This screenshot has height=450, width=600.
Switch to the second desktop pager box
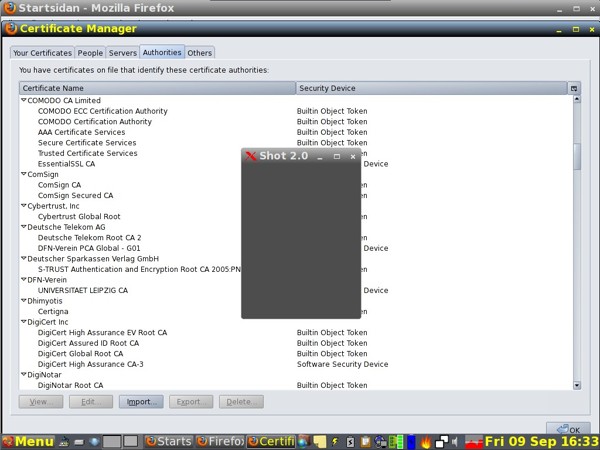point(130,441)
